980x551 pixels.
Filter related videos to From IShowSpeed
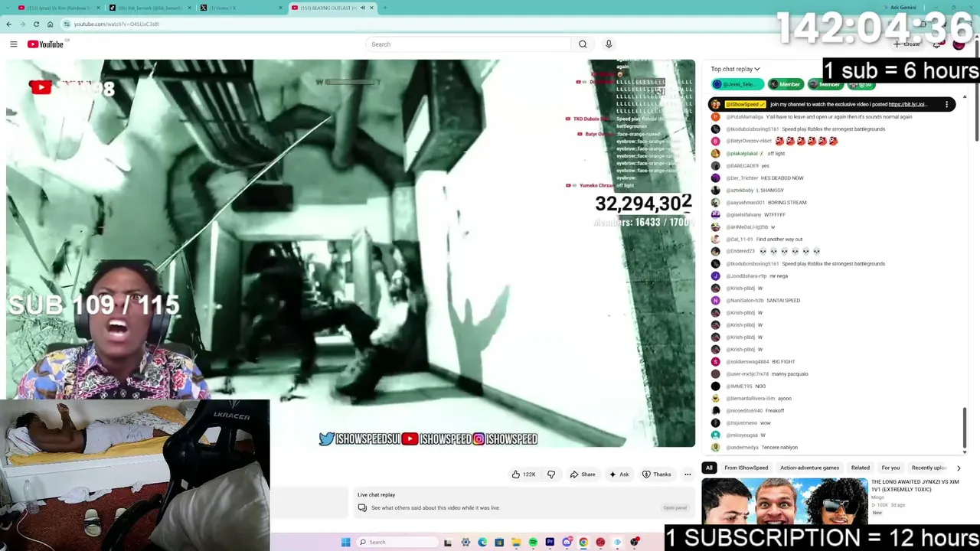[746, 468]
